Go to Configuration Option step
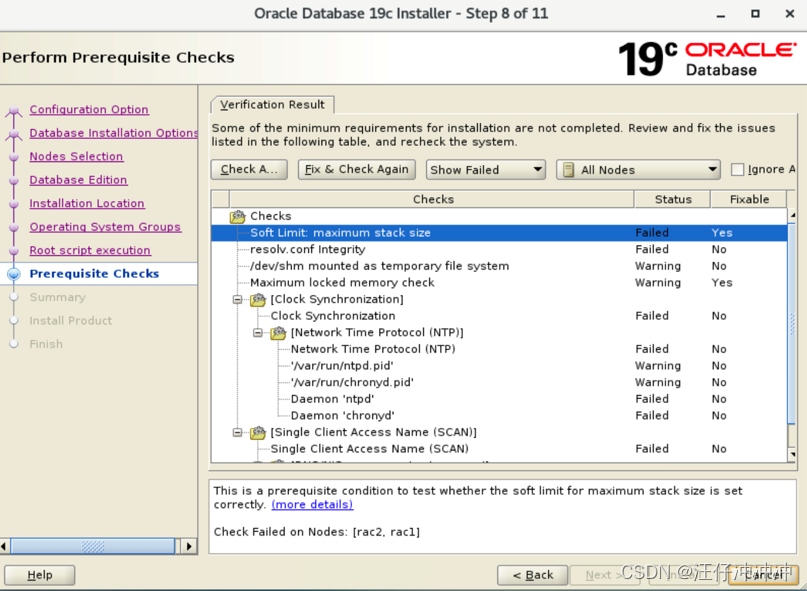807x591 pixels. (x=89, y=110)
